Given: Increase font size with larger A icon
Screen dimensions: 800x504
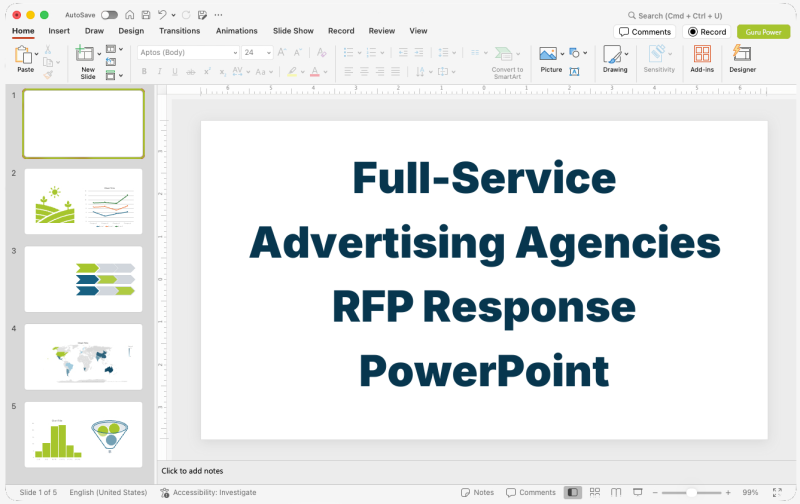Looking at the screenshot, I should point(282,52).
